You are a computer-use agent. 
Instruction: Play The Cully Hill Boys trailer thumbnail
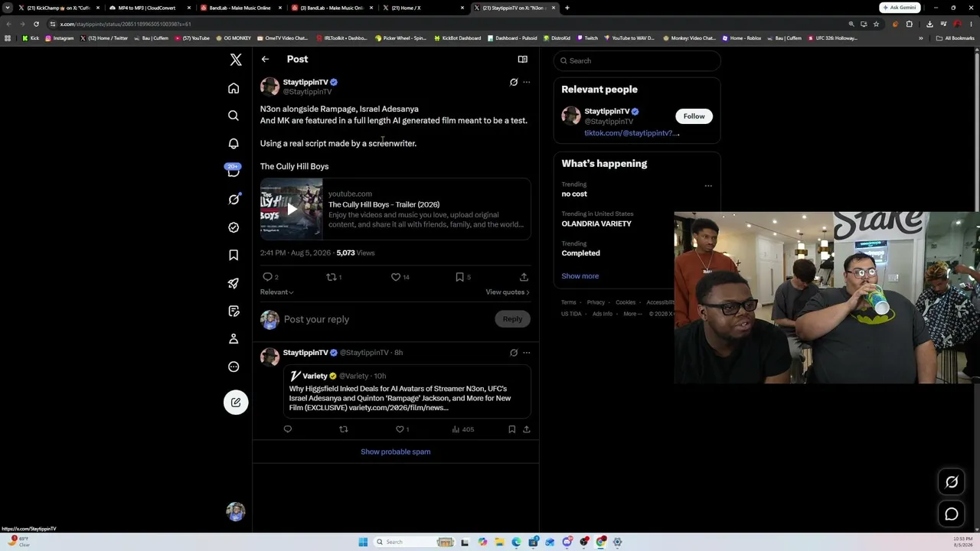click(291, 209)
